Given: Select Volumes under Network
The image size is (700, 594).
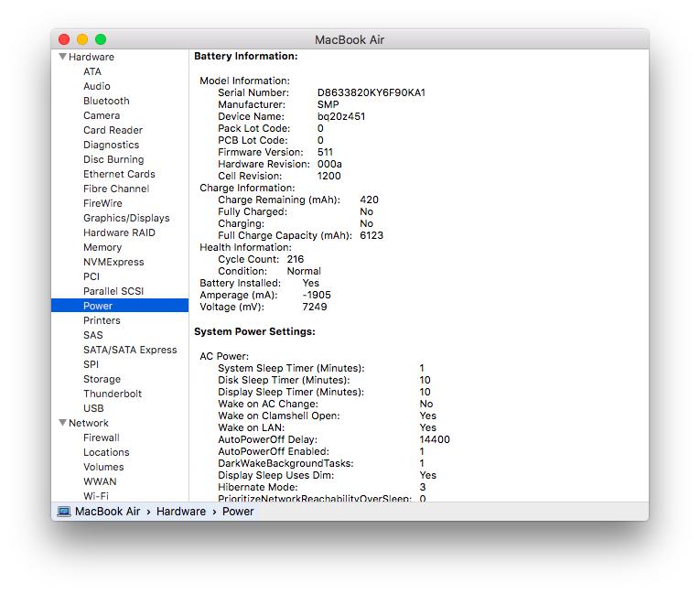Looking at the screenshot, I should point(103,467).
